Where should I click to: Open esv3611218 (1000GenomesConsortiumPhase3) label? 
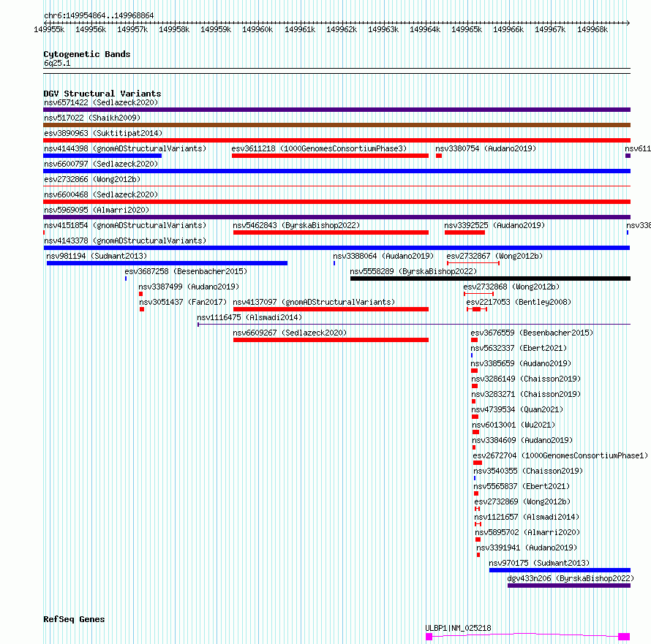319,148
